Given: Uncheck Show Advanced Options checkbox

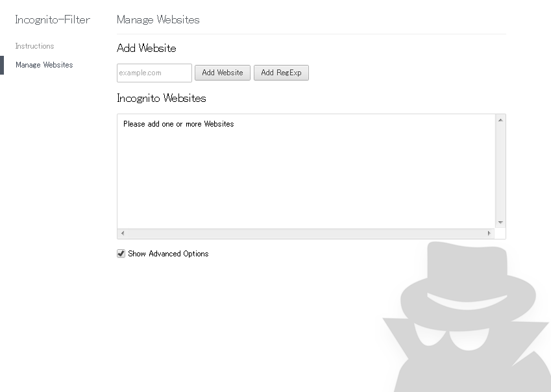Looking at the screenshot, I should tap(121, 254).
